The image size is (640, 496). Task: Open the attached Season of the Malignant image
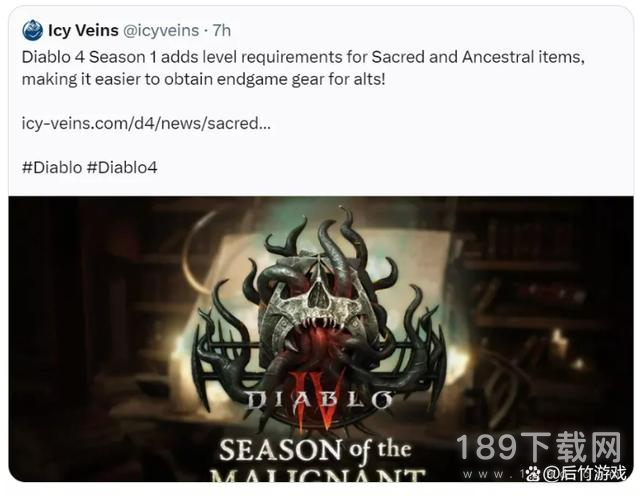coord(321,339)
